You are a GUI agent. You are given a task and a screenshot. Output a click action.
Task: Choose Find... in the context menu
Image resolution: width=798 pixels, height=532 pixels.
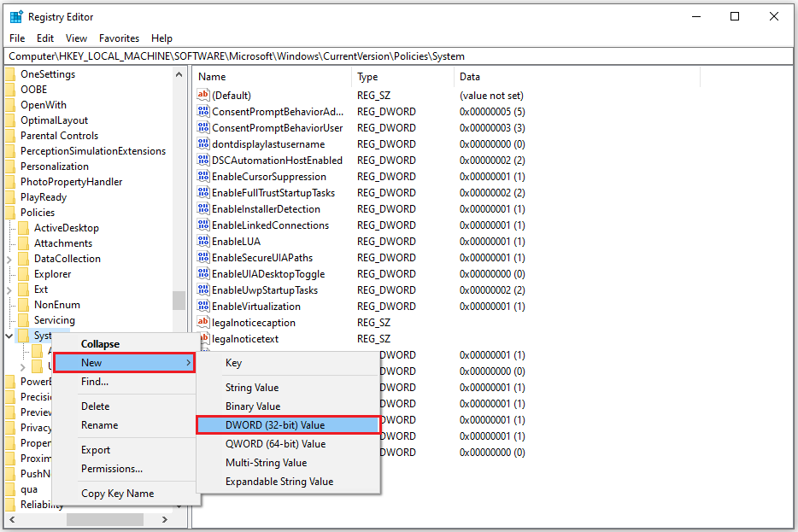pos(125,382)
